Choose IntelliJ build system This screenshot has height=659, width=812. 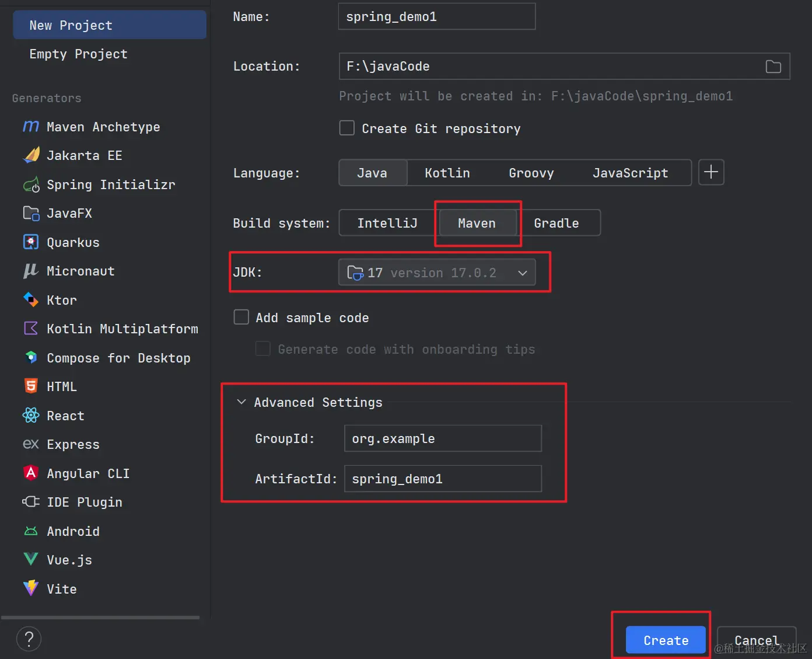(x=387, y=223)
